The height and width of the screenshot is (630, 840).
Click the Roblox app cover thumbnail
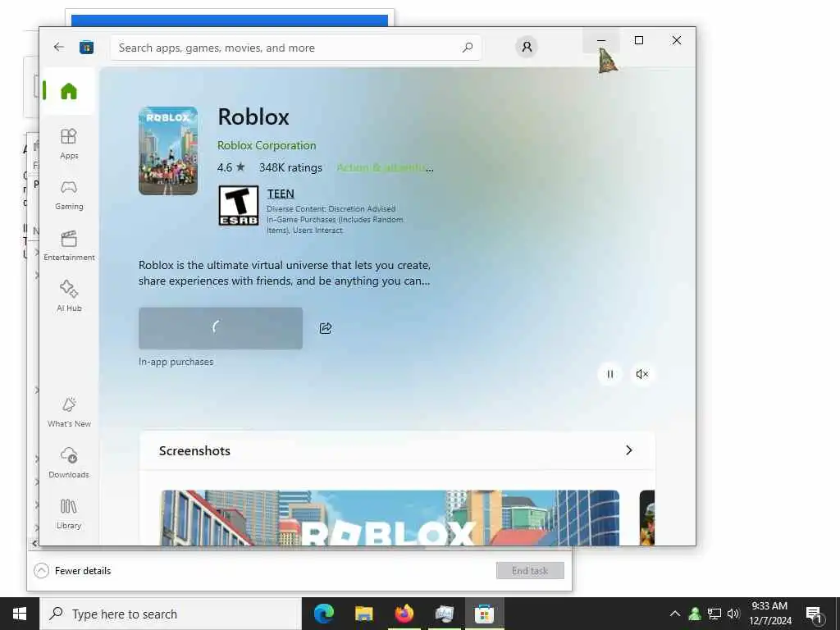[168, 151]
